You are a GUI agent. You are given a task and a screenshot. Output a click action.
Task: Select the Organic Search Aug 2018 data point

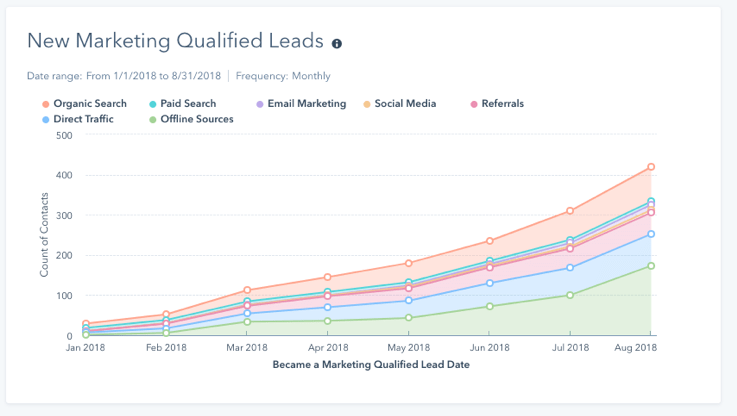650,167
